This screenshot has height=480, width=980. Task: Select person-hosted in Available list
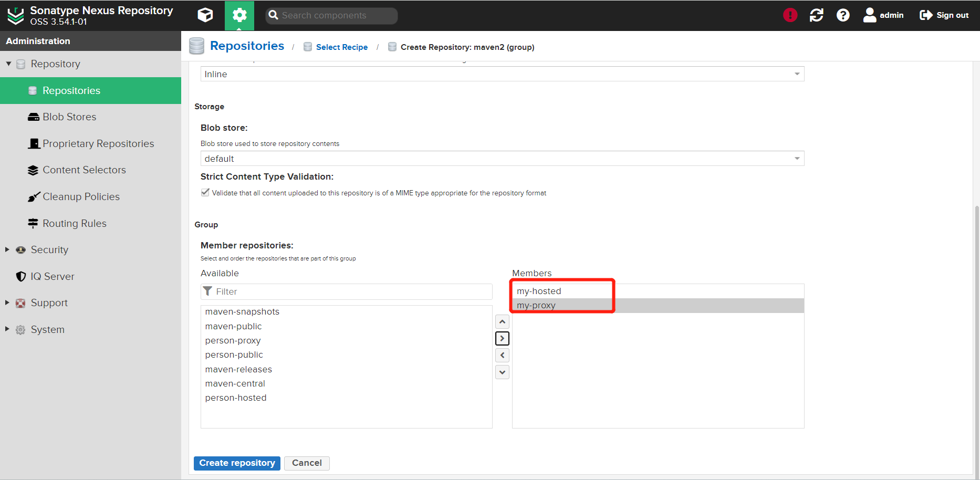point(347,398)
